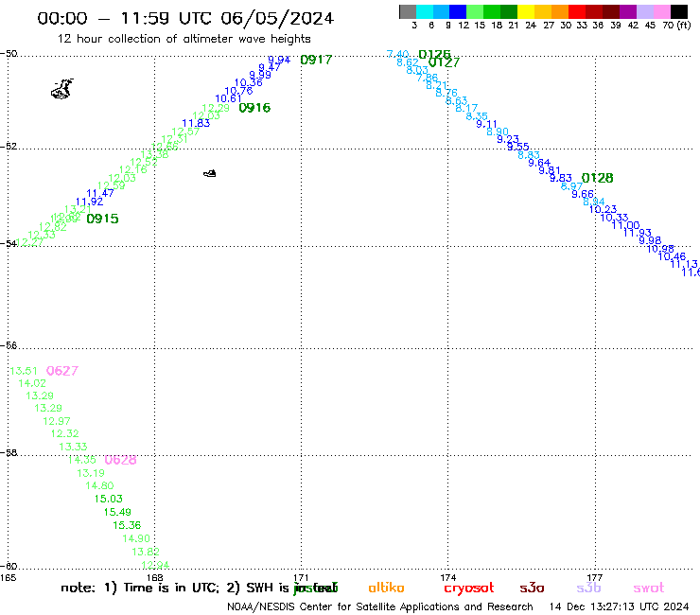
Task: Click the wave height value 14.02
Action: (x=32, y=383)
